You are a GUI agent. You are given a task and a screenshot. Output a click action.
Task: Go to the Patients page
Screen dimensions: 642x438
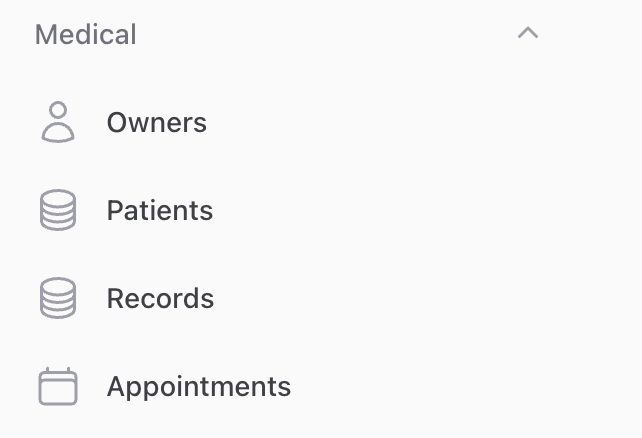[159, 211]
